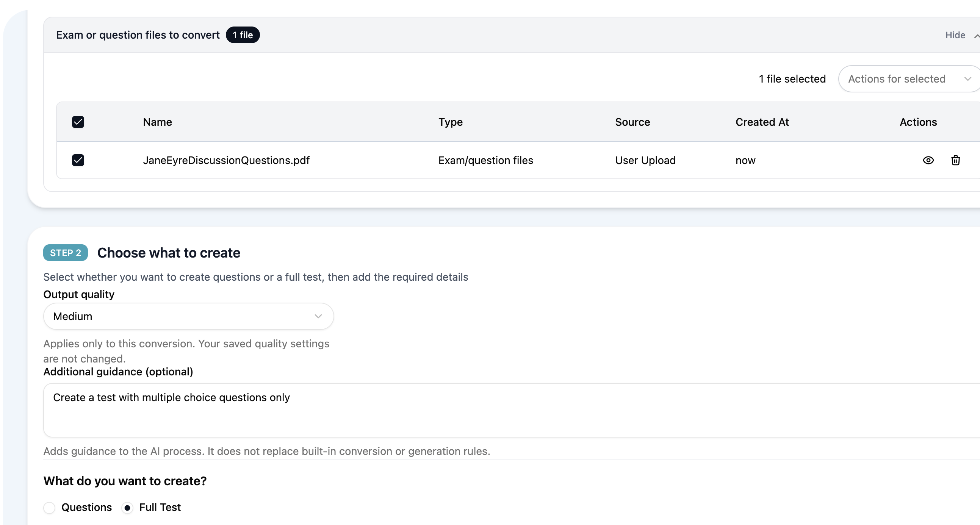980x525 pixels.
Task: Click the 'now' created-at cell
Action: 745,161
